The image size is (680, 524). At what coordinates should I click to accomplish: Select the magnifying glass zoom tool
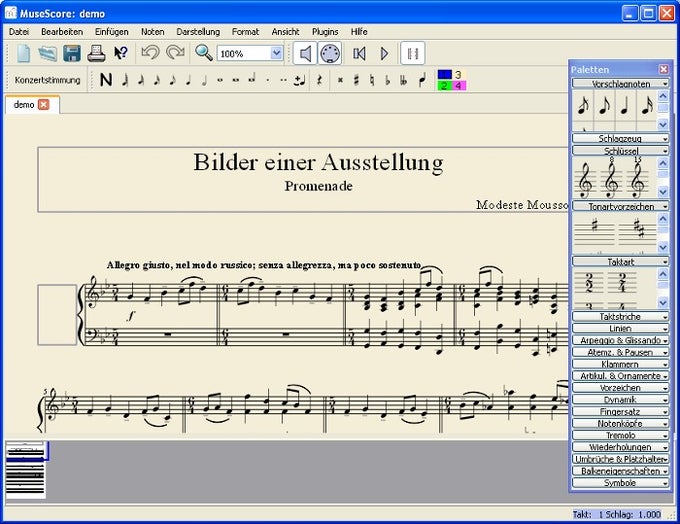pos(203,53)
